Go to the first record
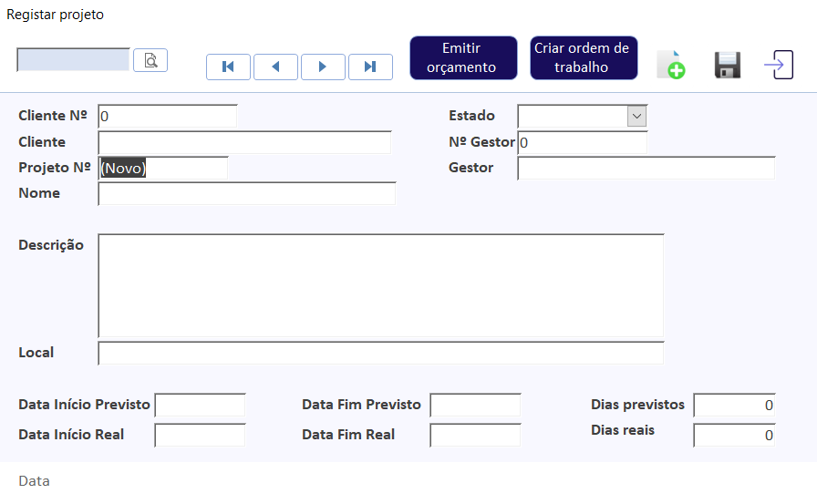The width and height of the screenshot is (817, 504). [228, 67]
